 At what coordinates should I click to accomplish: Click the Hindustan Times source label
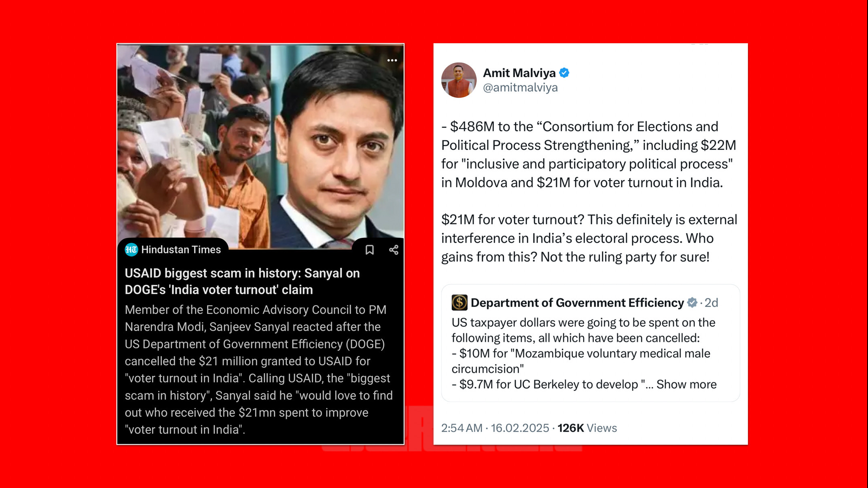(181, 250)
